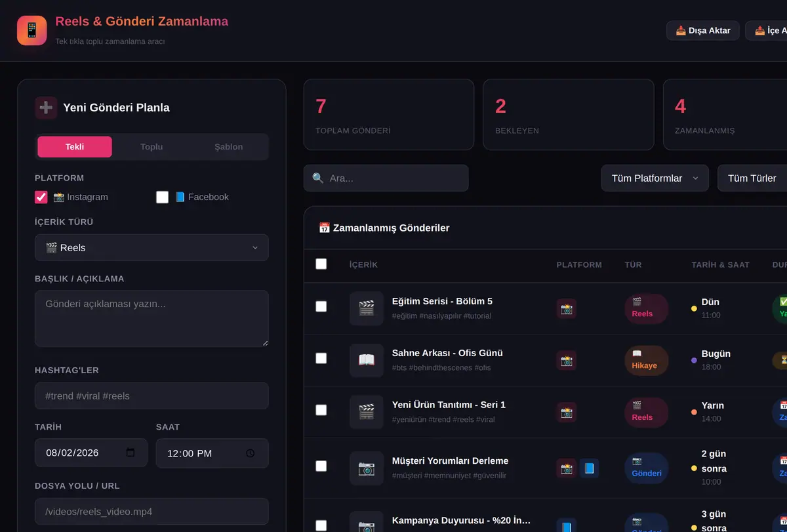Click the Başlık / Açıklama text area
Image resolution: width=787 pixels, height=532 pixels.
pos(151,319)
